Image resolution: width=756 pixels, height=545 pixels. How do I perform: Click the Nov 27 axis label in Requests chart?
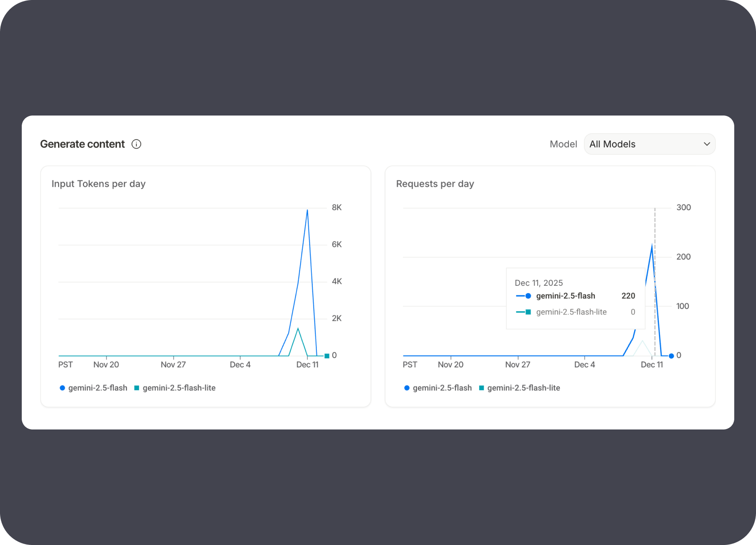point(518,365)
